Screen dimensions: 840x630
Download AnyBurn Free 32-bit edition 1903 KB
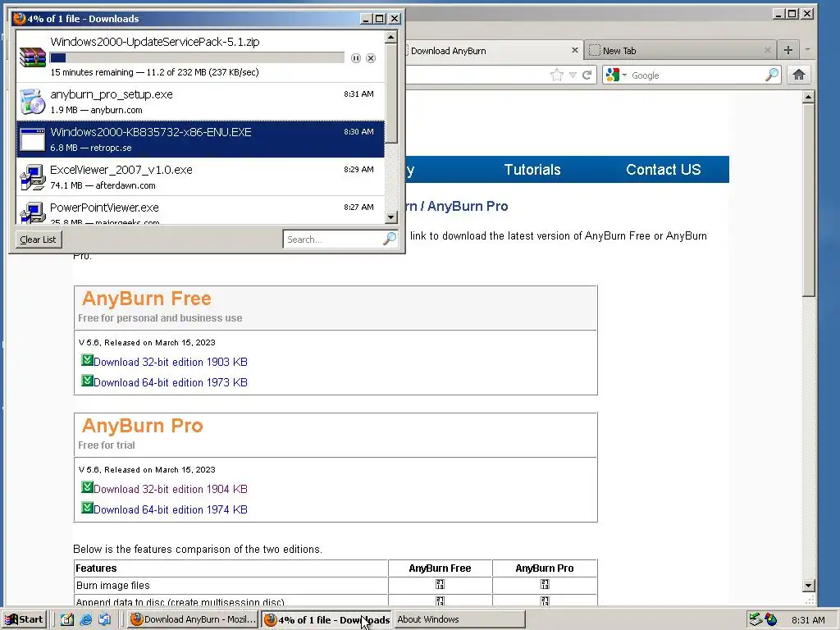click(x=171, y=362)
